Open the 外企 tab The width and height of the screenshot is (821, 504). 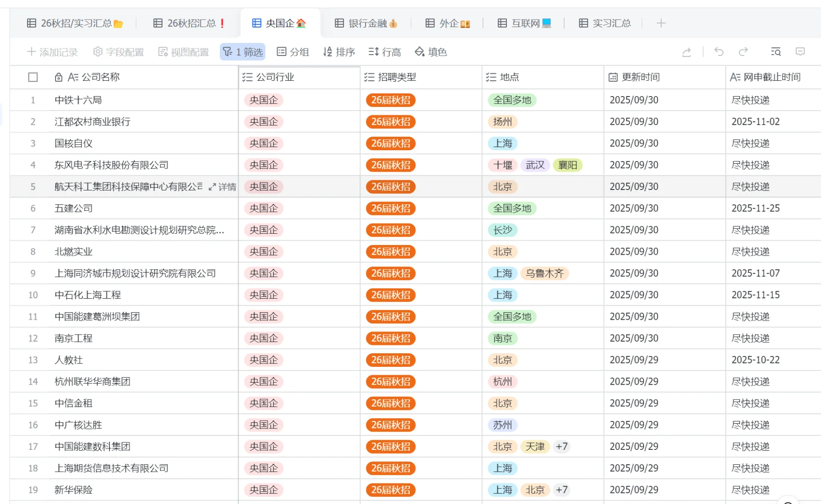pyautogui.click(x=448, y=23)
